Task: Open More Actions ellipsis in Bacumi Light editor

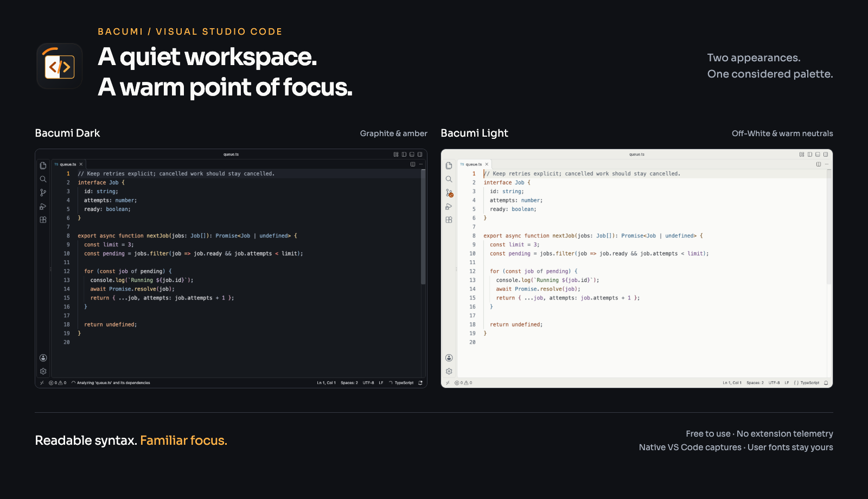Action: point(827,164)
